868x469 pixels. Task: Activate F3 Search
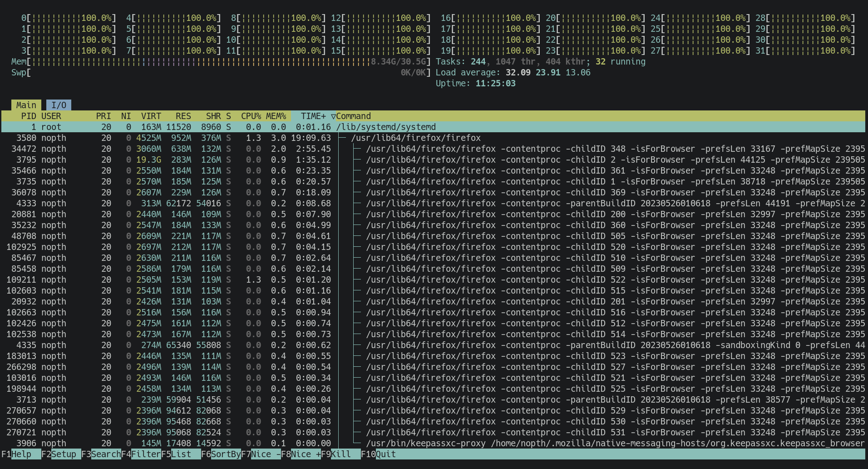(101, 454)
